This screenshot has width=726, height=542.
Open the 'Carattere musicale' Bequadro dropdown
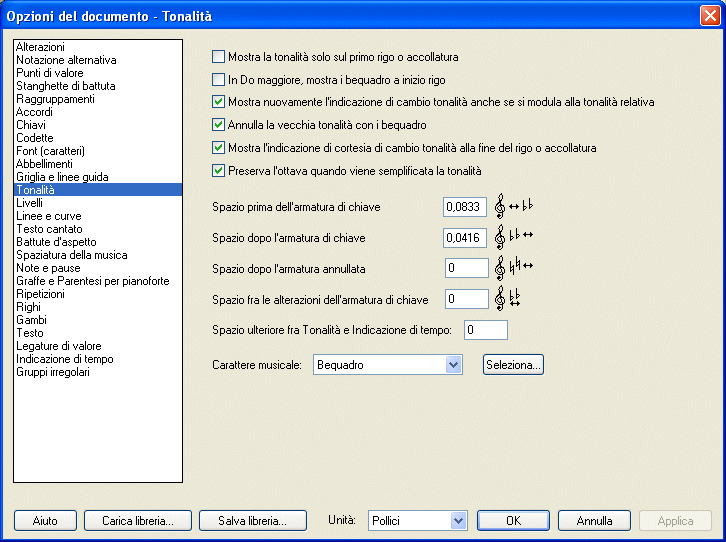coord(454,365)
